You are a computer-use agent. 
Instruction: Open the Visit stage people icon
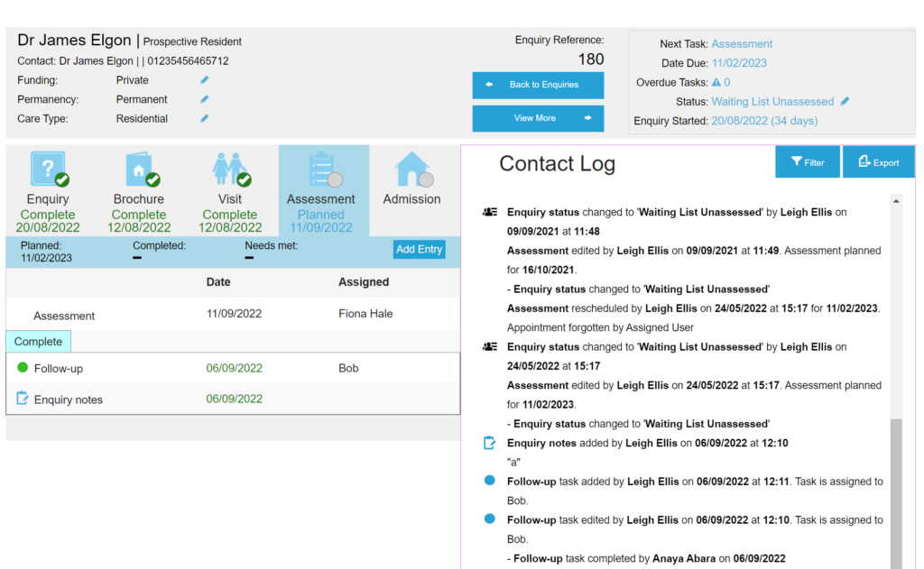pos(232,170)
